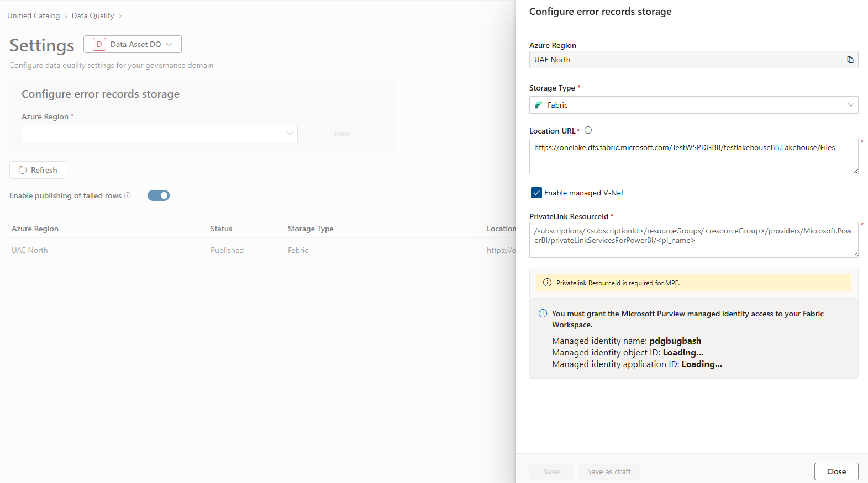The height and width of the screenshot is (483, 868).
Task: Go to Data Quality breadcrumb
Action: pyautogui.click(x=93, y=15)
